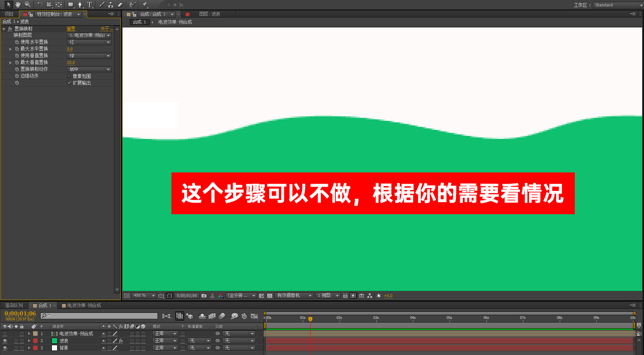Click the 关于 about link
This screenshot has width=644, height=355.
tap(106, 29)
